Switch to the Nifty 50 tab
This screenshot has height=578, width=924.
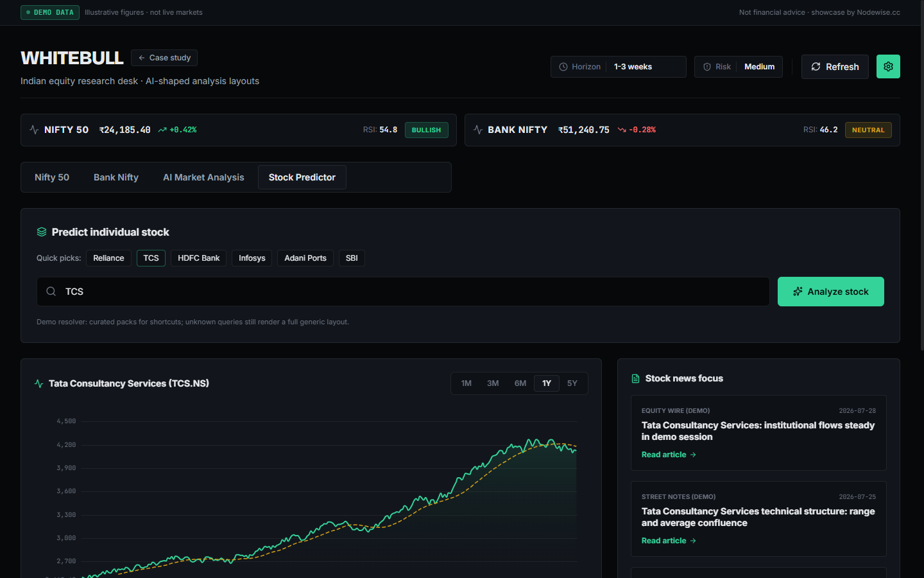point(52,177)
